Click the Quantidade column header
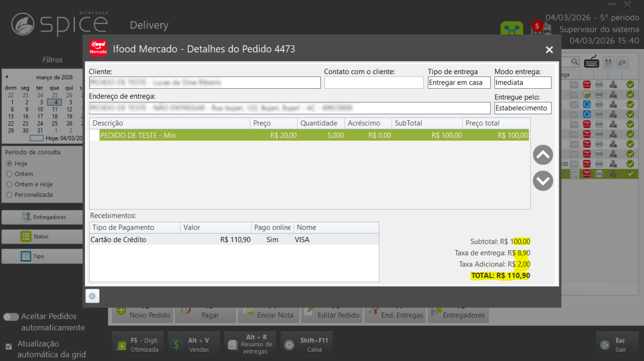 (x=321, y=123)
